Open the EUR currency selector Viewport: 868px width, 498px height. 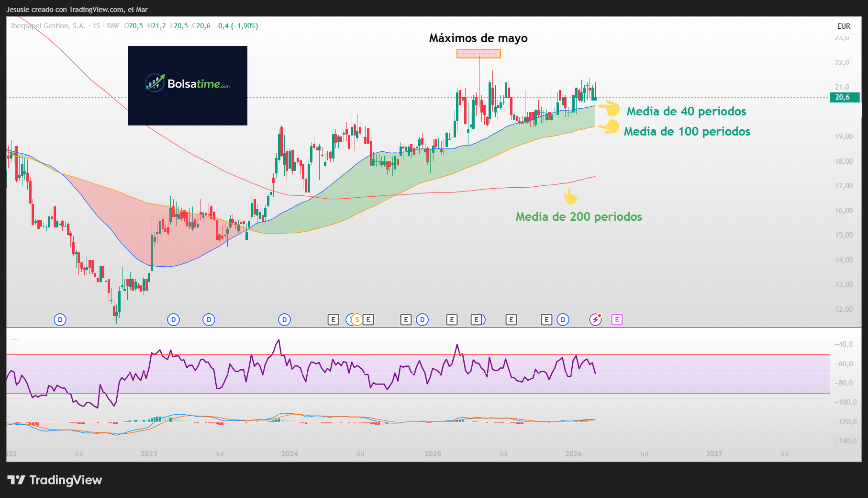tap(844, 26)
